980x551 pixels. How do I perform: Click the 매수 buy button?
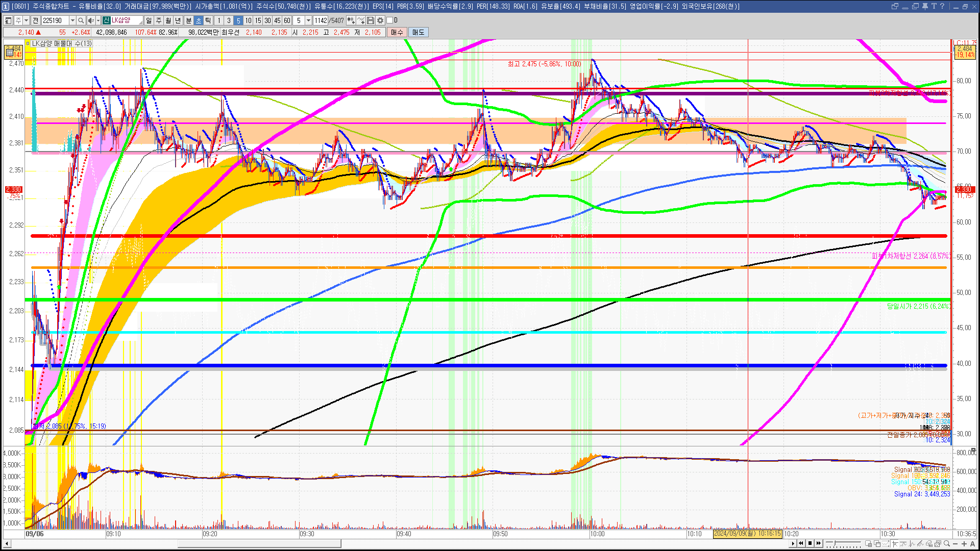click(397, 32)
